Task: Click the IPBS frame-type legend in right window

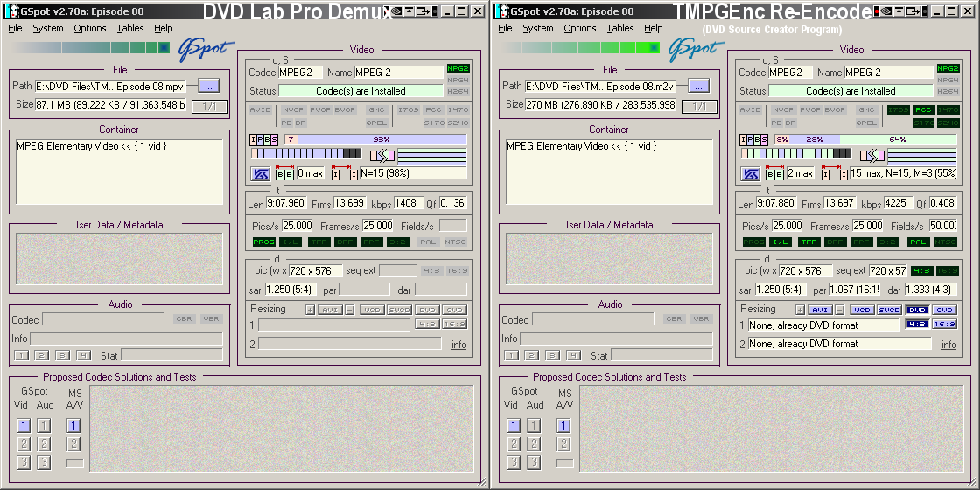Action: 753,139
